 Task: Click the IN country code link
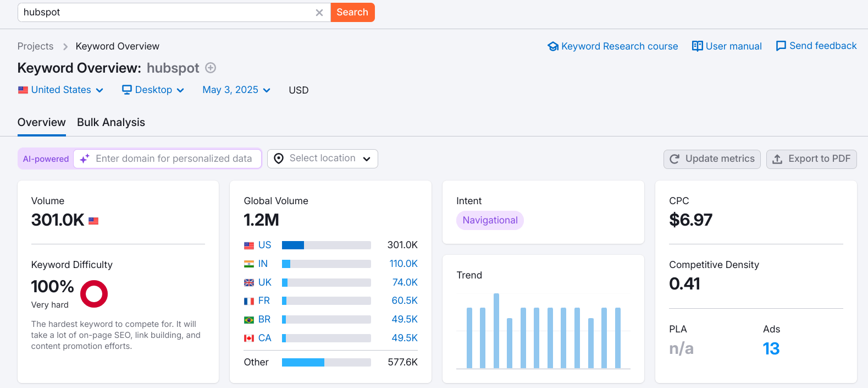[x=263, y=264]
